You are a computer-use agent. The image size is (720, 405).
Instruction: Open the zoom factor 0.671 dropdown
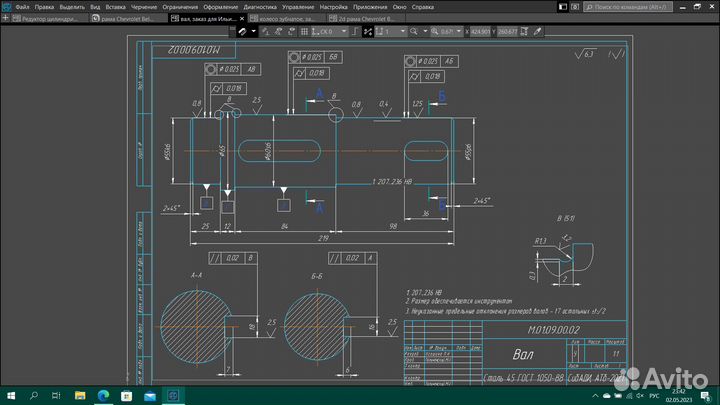[446, 31]
